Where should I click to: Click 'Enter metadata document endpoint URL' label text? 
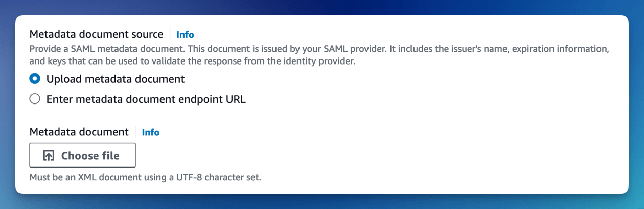[146, 100]
